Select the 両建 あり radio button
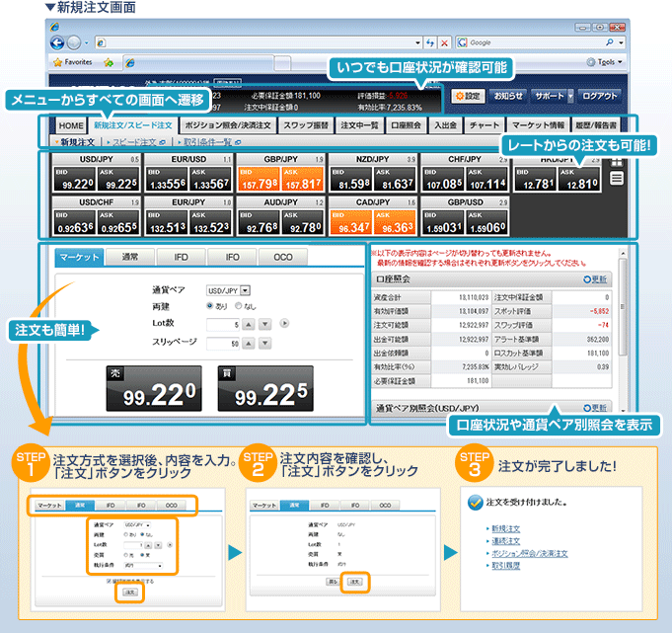The width and height of the screenshot is (672, 633). pyautogui.click(x=210, y=306)
